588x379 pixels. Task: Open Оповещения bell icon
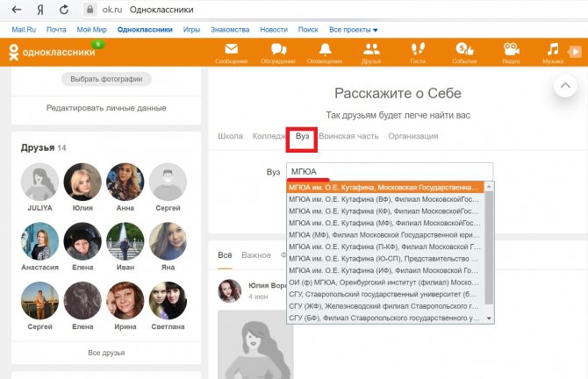325,49
